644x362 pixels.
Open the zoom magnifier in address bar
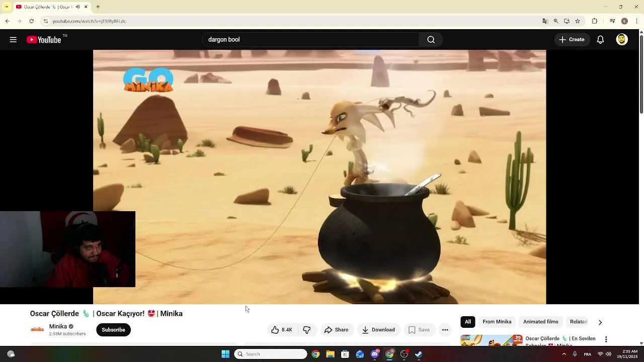(556, 21)
